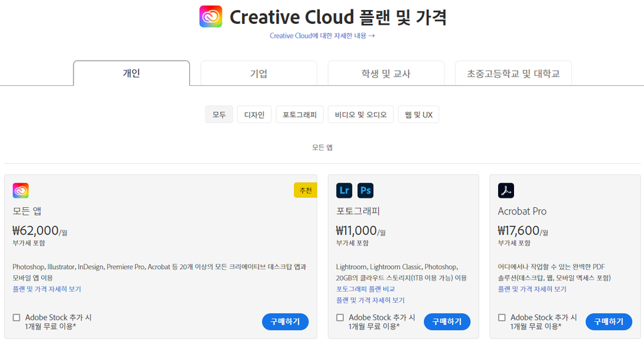Click the Acrobat icon in Acrobat Pro card

point(506,190)
